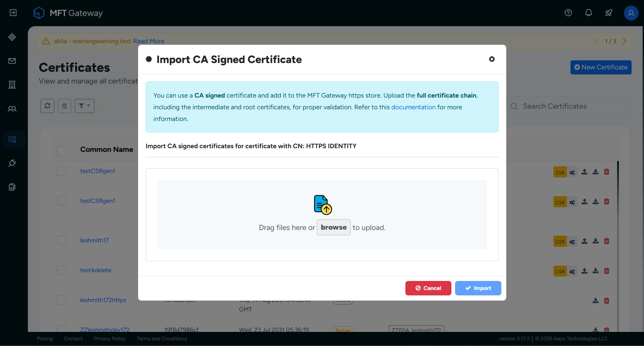Delete the leshmith17 certificate via trash icon

[x=607, y=241]
